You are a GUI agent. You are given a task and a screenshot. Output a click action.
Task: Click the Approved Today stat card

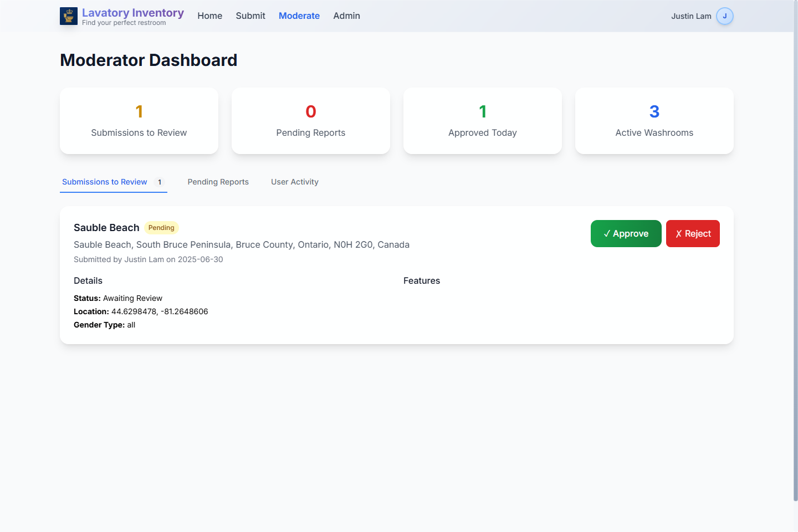click(483, 121)
